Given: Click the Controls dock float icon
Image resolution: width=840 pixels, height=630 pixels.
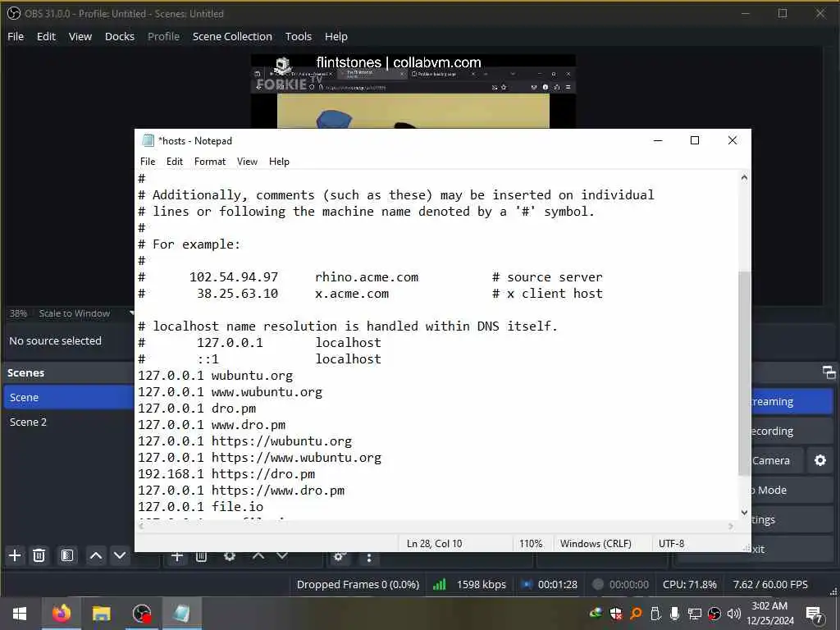Looking at the screenshot, I should point(829,372).
